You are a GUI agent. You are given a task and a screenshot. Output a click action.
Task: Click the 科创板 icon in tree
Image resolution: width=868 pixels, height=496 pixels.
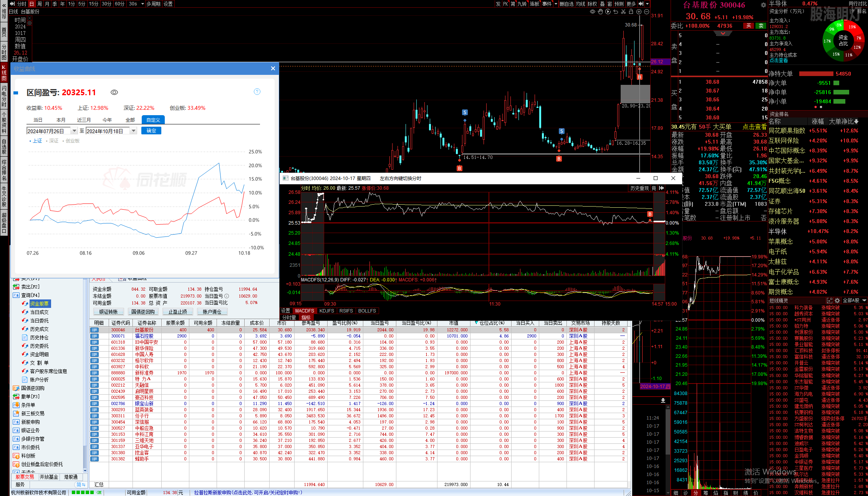click(16, 456)
